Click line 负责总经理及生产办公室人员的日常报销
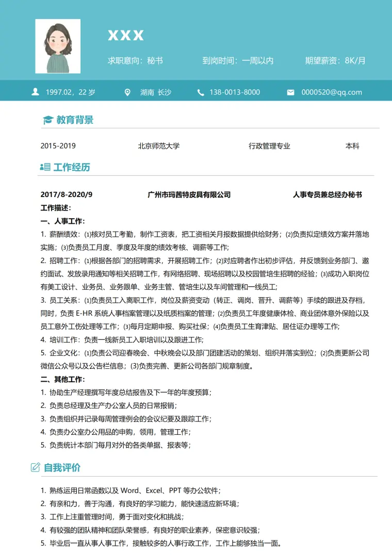This screenshot has width=392, height=555. [x=109, y=405]
